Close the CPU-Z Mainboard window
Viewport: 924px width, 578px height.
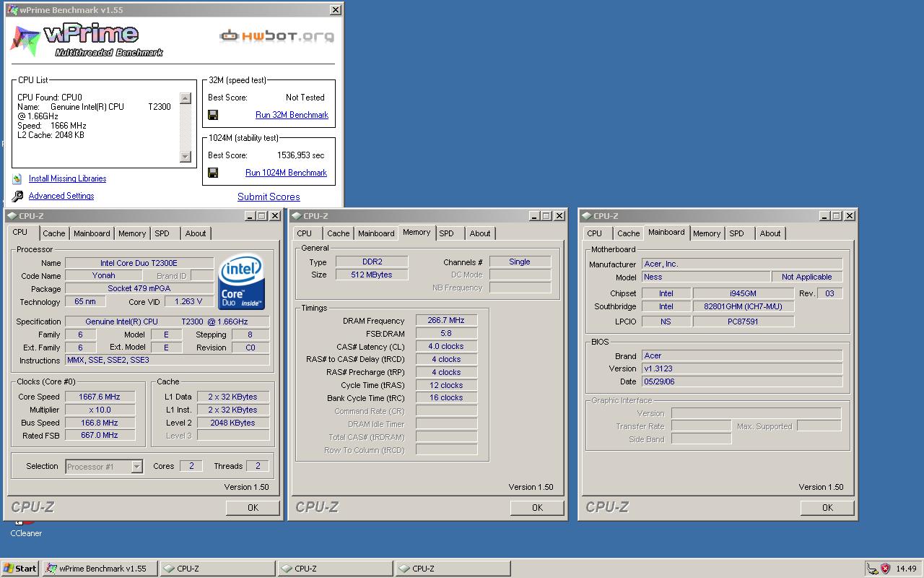click(x=850, y=216)
